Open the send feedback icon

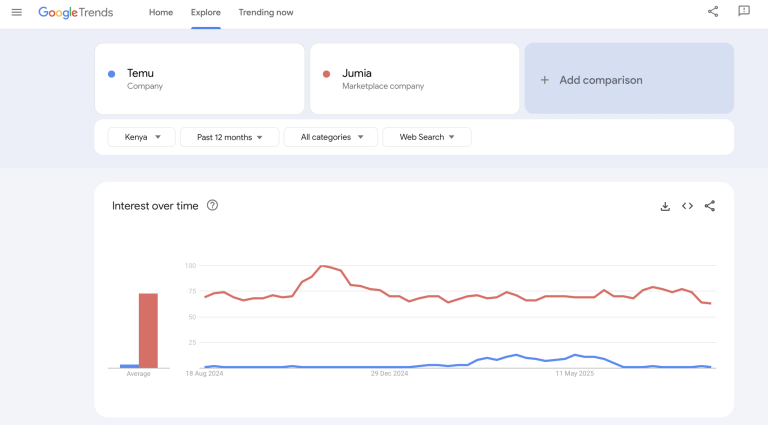coord(744,12)
